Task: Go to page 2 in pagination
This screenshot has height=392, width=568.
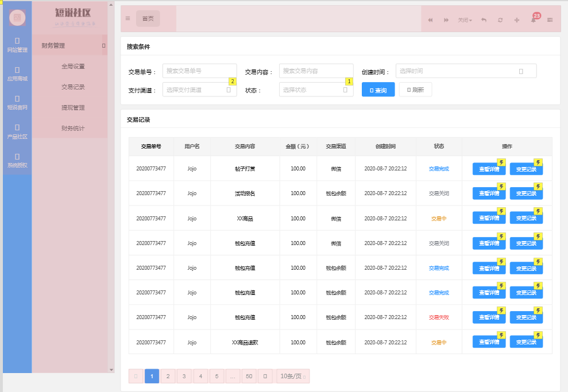Action: coord(168,376)
